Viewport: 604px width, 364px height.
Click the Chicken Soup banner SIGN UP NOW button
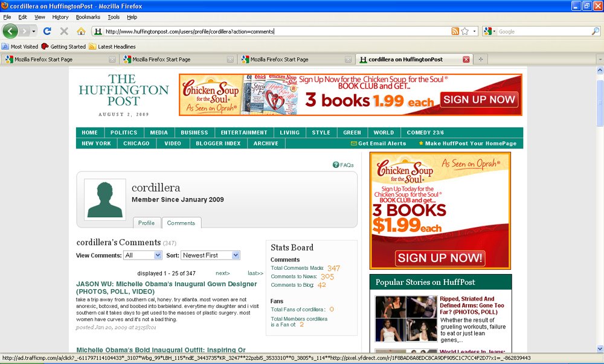coord(479,99)
